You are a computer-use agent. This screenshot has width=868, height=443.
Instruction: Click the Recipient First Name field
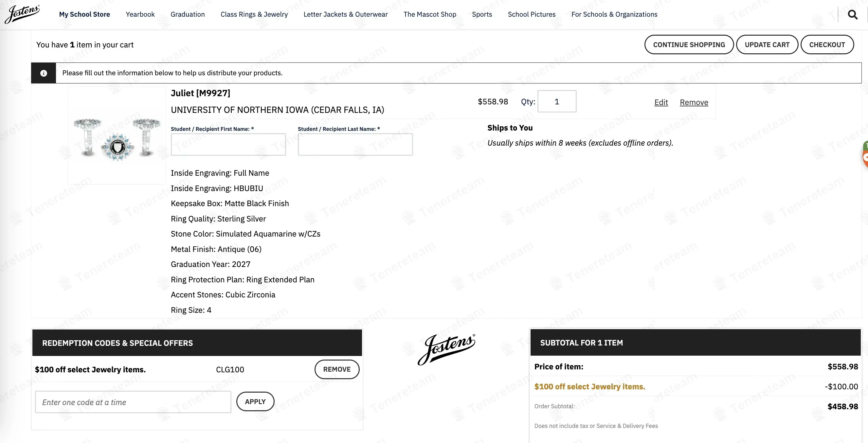point(228,145)
